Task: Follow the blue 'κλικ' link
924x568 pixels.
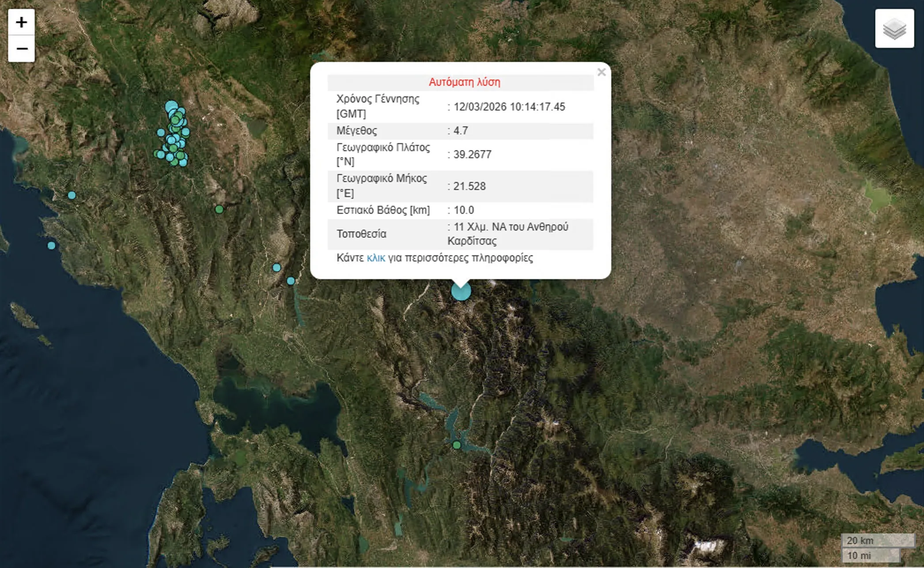Action: tap(376, 258)
